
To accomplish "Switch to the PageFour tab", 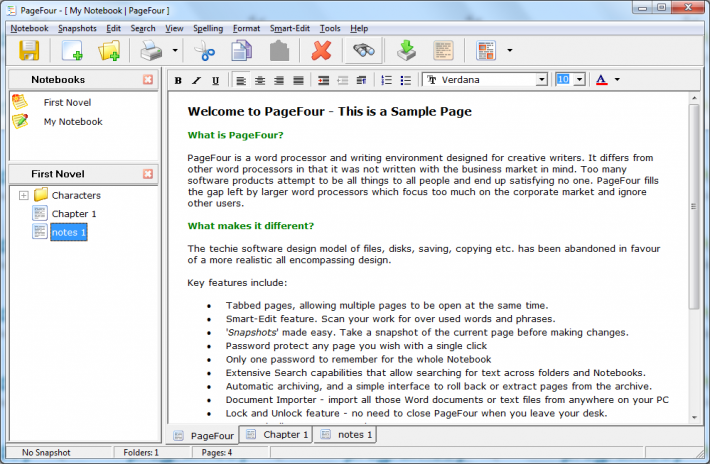I will coord(203,435).
